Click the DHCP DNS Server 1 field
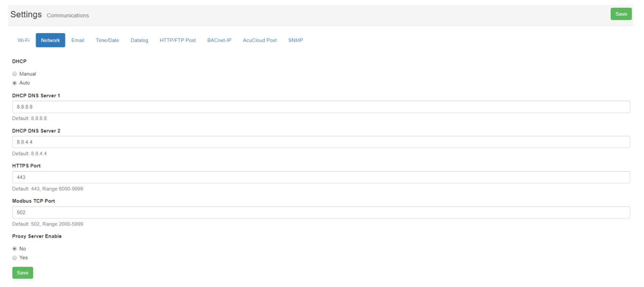This screenshot has width=644, height=287. [x=321, y=107]
